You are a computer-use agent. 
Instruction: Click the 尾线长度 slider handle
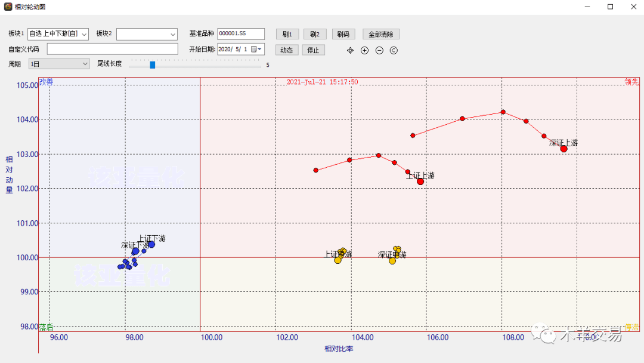[153, 64]
